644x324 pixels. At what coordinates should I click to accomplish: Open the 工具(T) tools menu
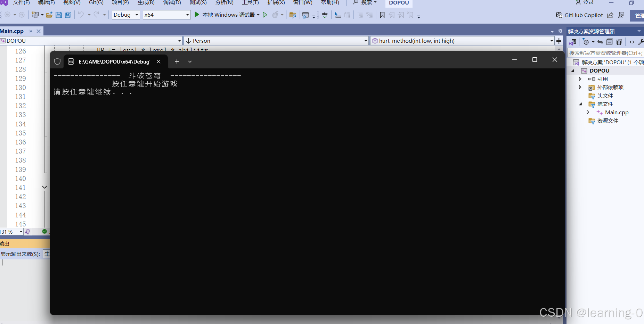(x=250, y=2)
